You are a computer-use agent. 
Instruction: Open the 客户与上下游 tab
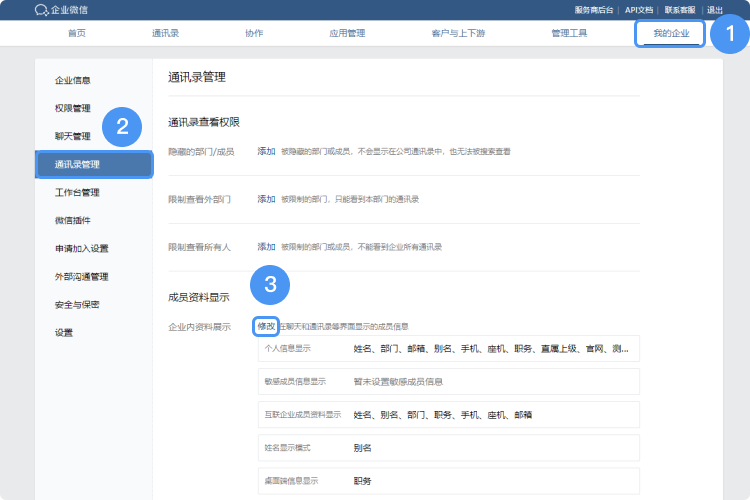458,33
